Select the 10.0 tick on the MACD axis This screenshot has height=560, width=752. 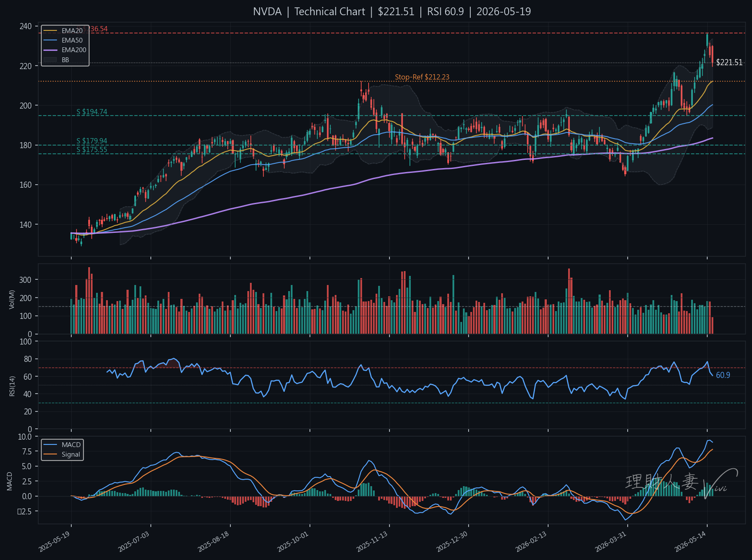[x=24, y=437]
